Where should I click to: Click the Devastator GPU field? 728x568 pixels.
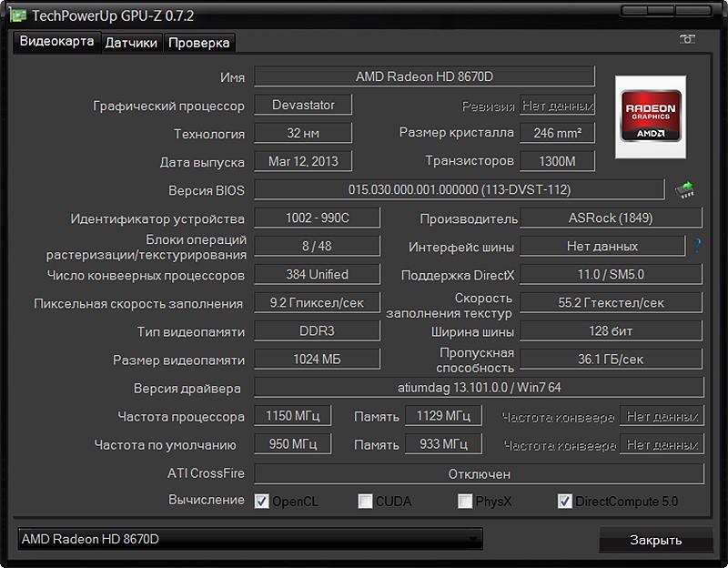[303, 105]
